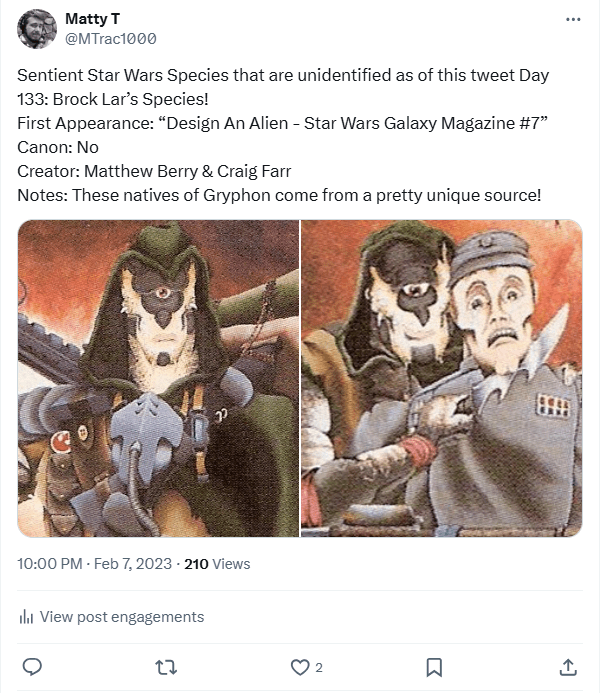Viewport: 602px width, 693px height.
Task: Bookmark this tweet
Action: (x=434, y=666)
